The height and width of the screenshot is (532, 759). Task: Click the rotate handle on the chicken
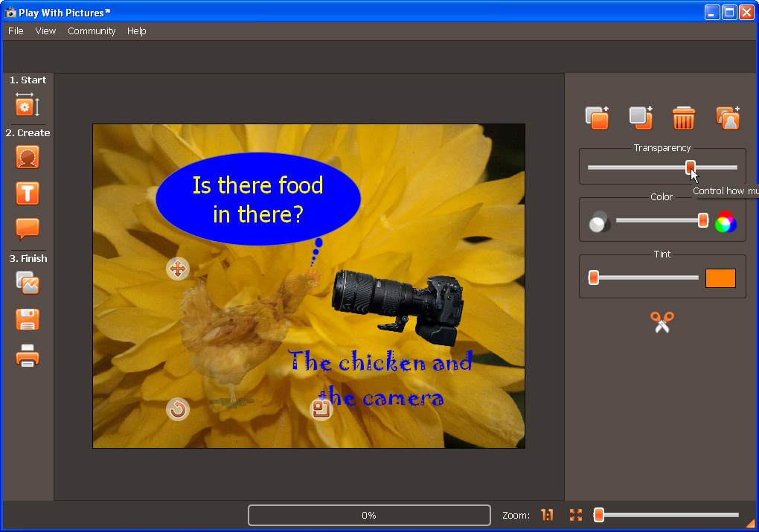tap(177, 409)
